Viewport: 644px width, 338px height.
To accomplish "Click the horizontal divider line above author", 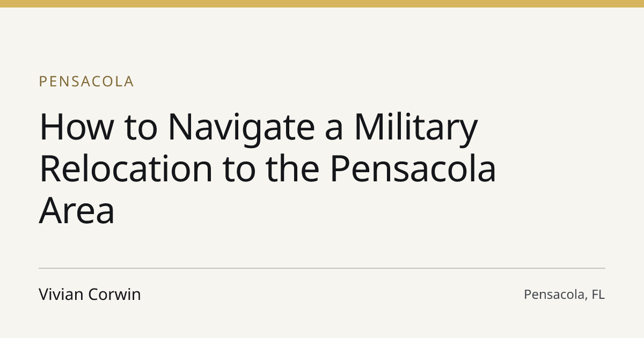I will point(322,268).
